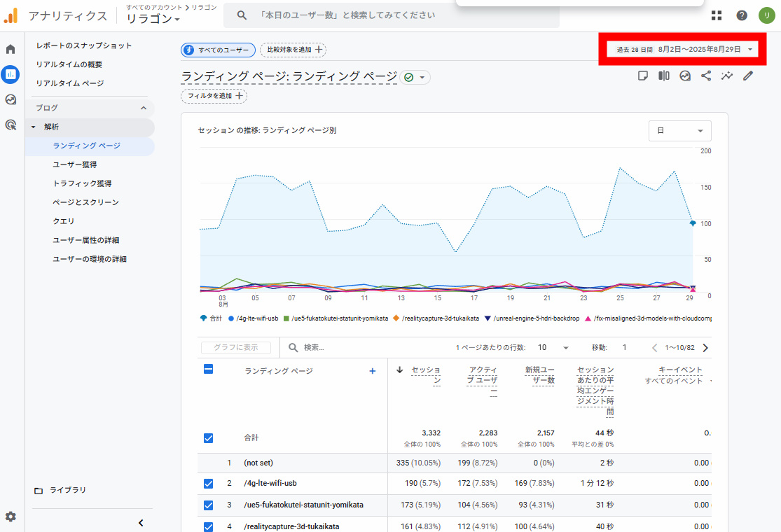Uncheck the /4g-lte-wifi-usb row checkbox
781x532 pixels.
pyautogui.click(x=208, y=483)
